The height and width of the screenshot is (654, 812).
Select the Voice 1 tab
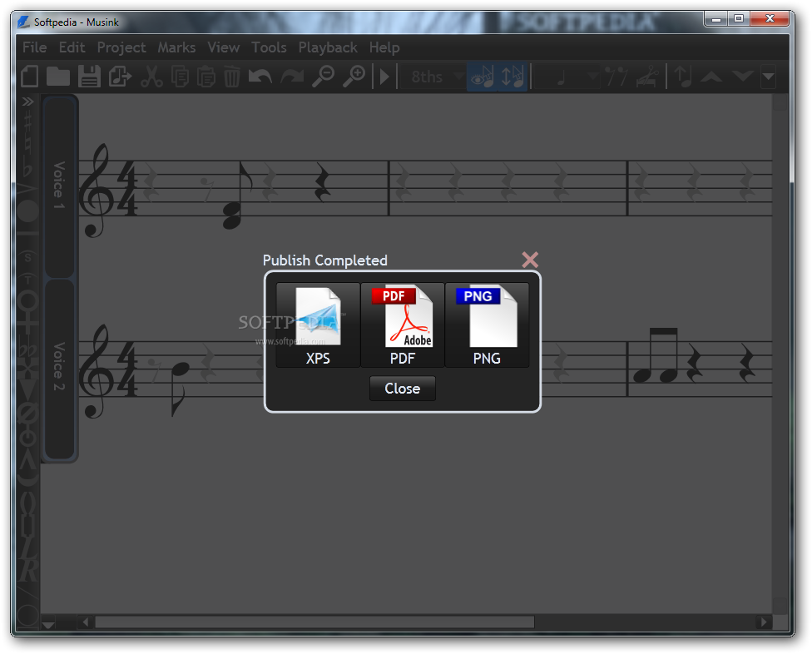coord(60,186)
